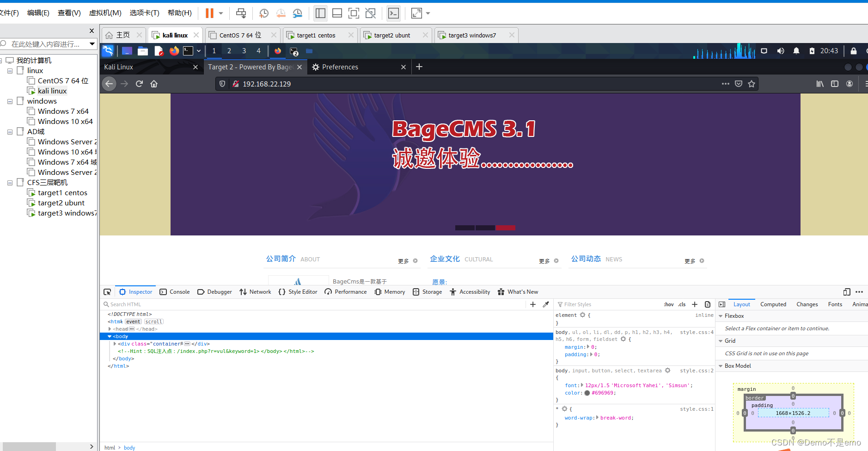Screen dimensions: 868x451
Task: Collapse the CFS三层靶机 group in VM library
Action: tap(10, 183)
